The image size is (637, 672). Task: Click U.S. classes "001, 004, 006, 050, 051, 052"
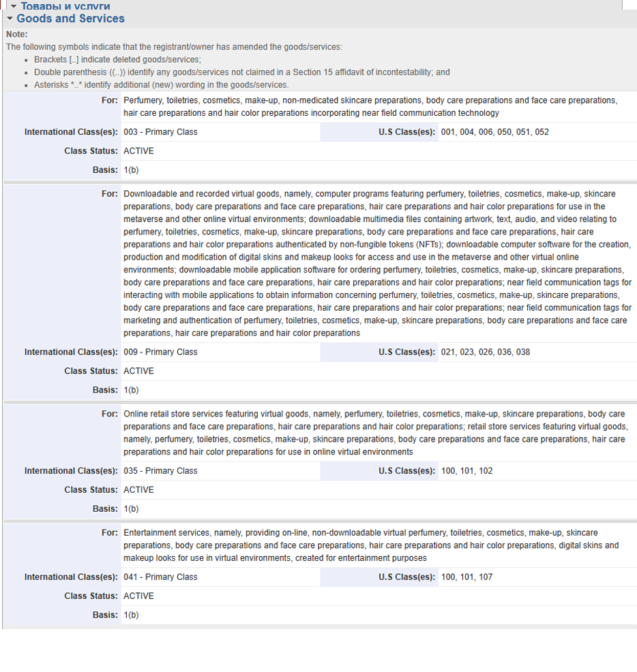pyautogui.click(x=495, y=132)
